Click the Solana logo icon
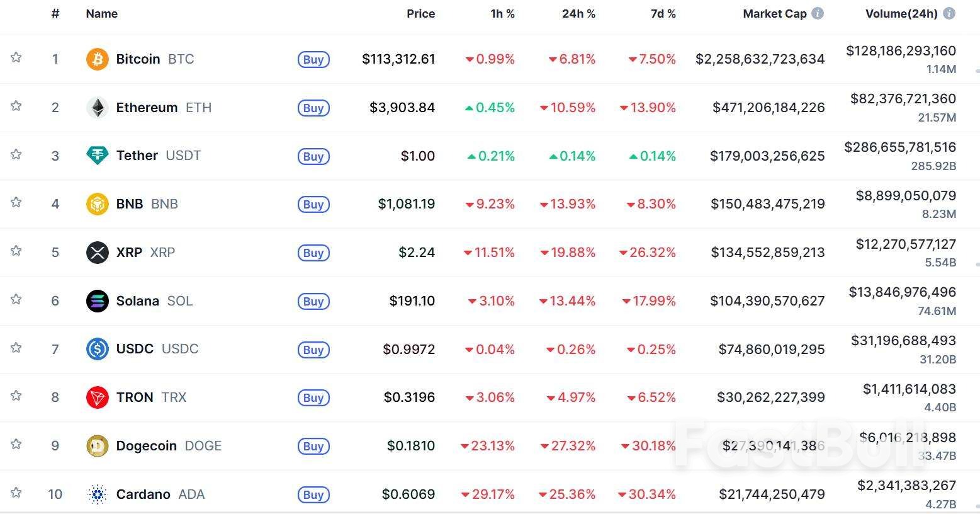Screen dimensions: 980x514 click(x=97, y=301)
